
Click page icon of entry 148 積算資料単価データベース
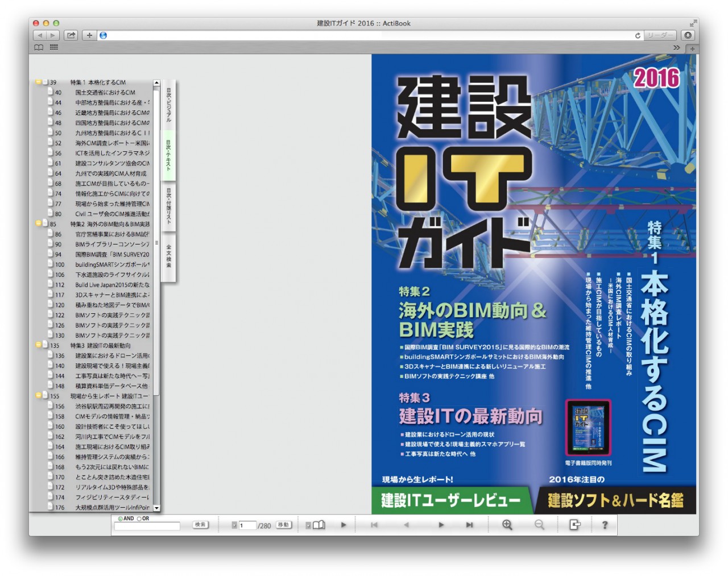pyautogui.click(x=51, y=386)
